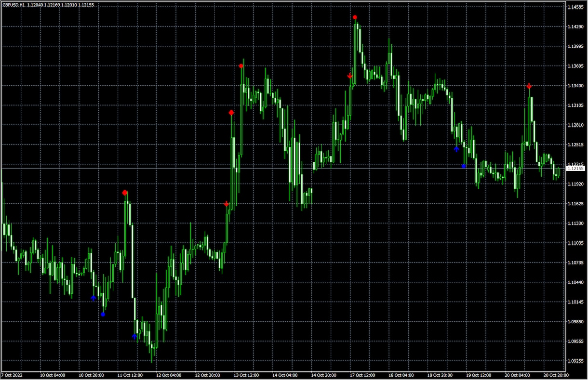Click the 13 Oct 12:00 time label

point(247,375)
